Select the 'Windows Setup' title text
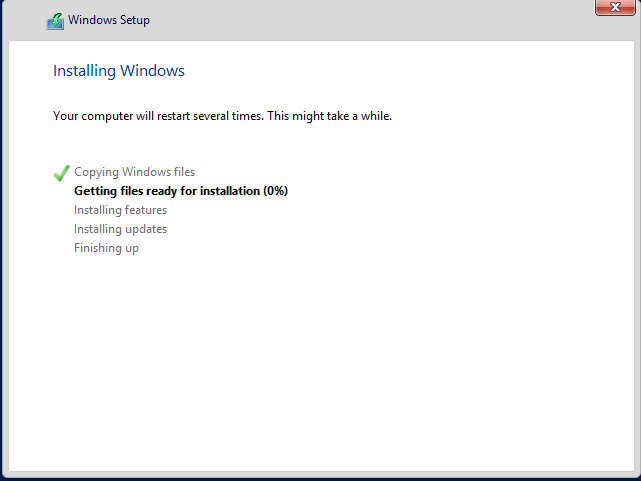The height and width of the screenshot is (481, 641). click(109, 20)
